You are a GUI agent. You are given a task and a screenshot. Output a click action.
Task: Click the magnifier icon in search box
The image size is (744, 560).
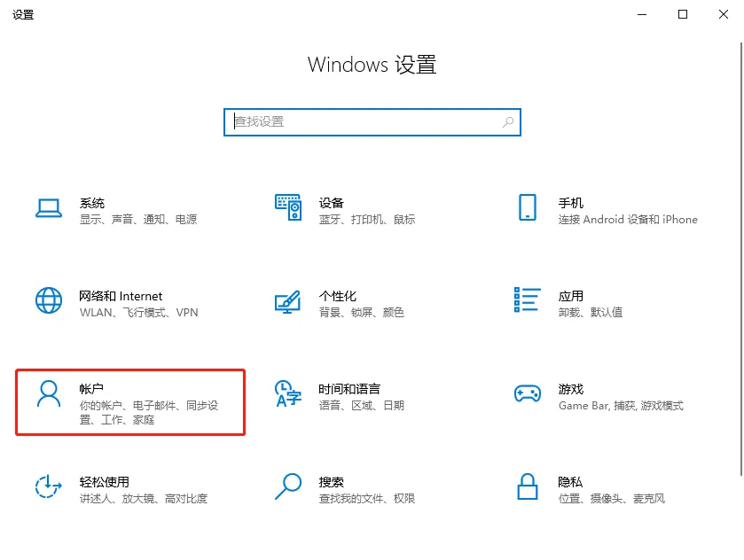coord(505,121)
